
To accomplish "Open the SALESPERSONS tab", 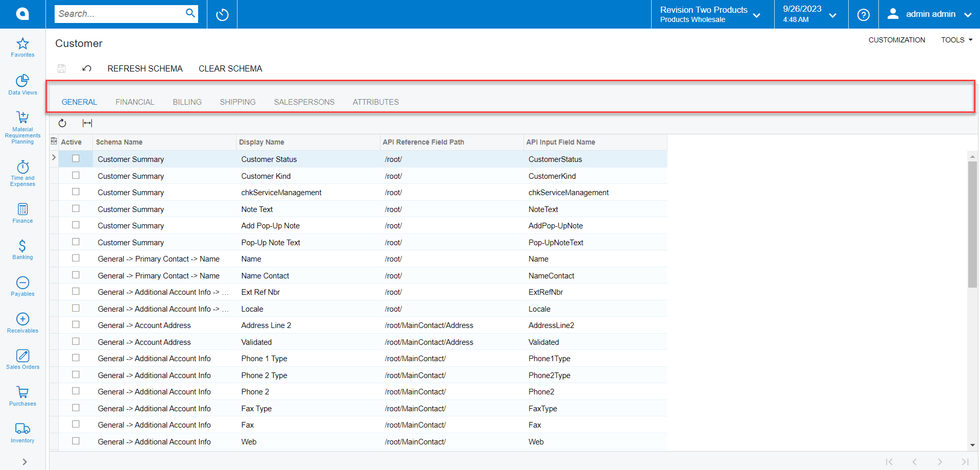I will tap(304, 102).
